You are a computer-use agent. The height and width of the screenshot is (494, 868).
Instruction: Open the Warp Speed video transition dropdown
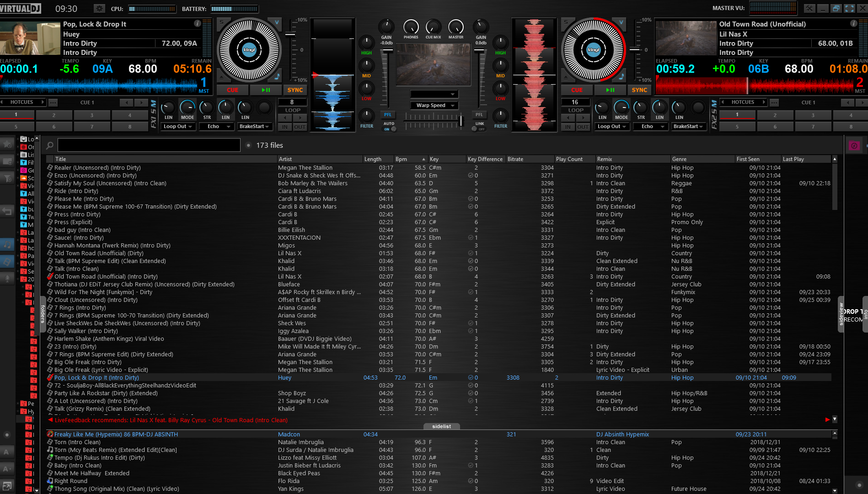(x=434, y=106)
